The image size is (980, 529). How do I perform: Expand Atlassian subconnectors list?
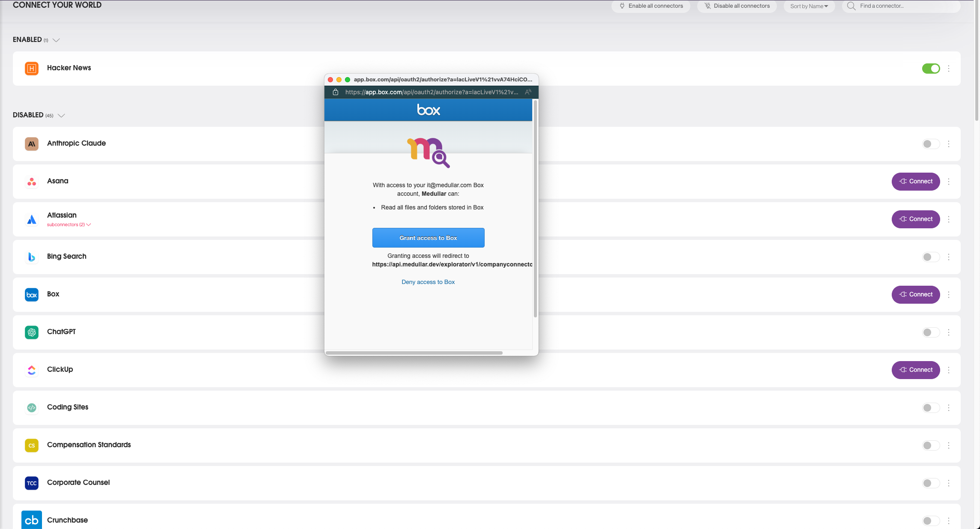point(69,224)
